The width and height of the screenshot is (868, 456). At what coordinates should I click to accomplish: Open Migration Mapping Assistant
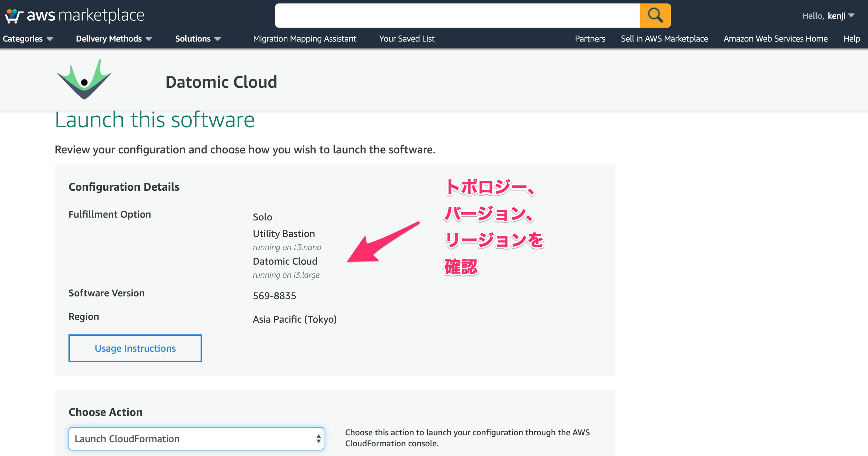coord(305,39)
